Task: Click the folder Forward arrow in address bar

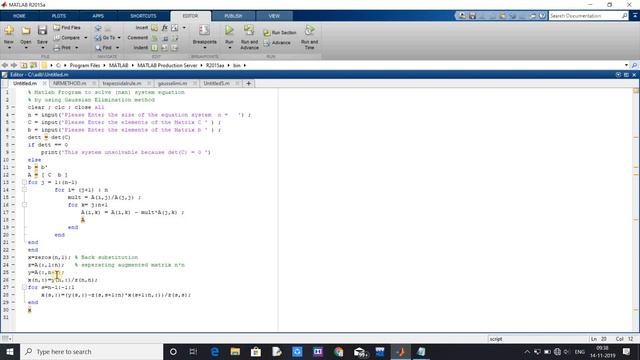Action: [14, 65]
